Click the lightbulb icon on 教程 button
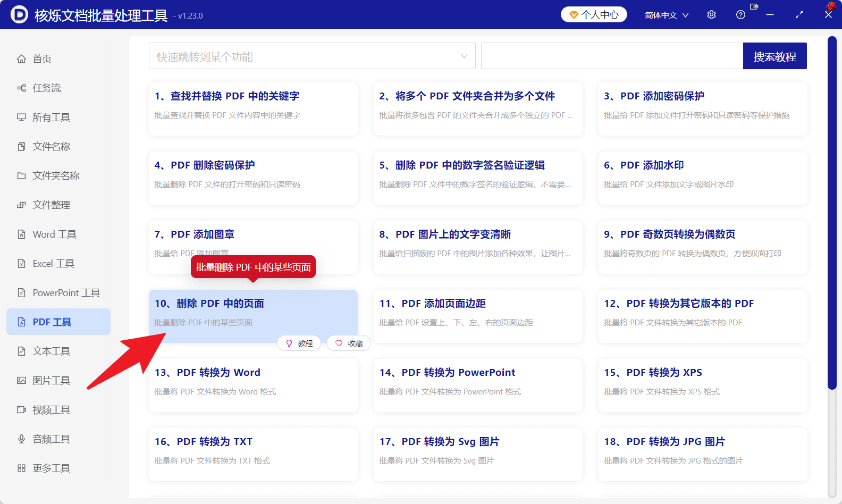842x504 pixels. (289, 343)
